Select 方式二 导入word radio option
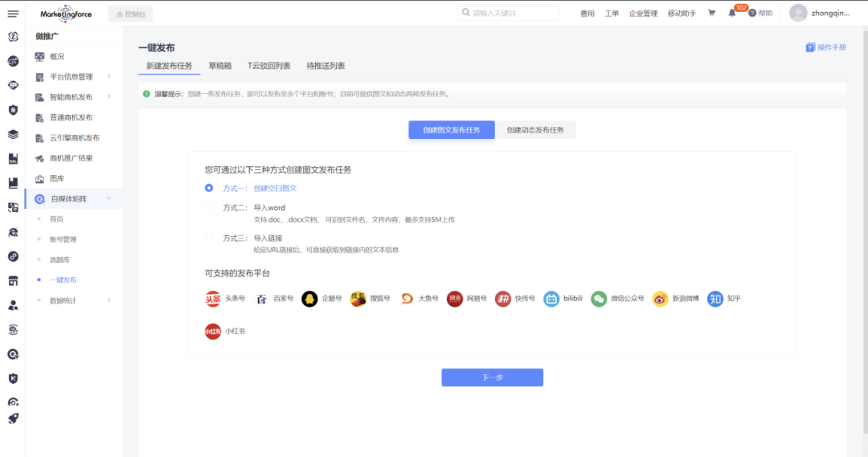Screen dimensions: 868x457 coord(209,207)
